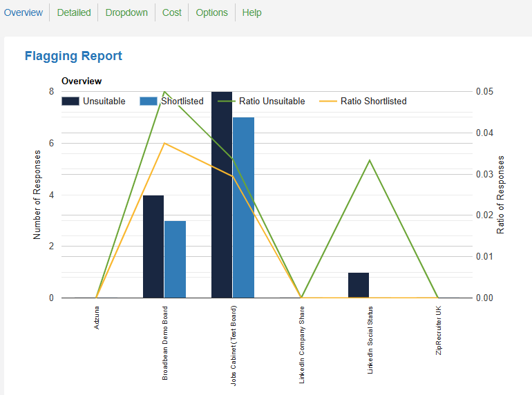Open the Dropdown tab
The image size is (532, 395).
tap(126, 12)
